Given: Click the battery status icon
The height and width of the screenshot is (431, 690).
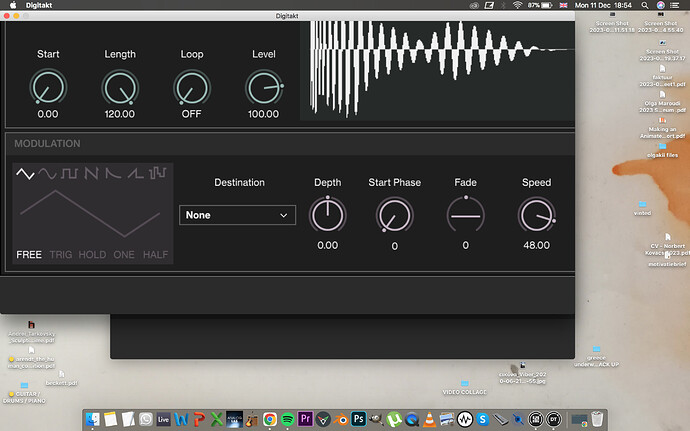Looking at the screenshot, I should point(547,5).
